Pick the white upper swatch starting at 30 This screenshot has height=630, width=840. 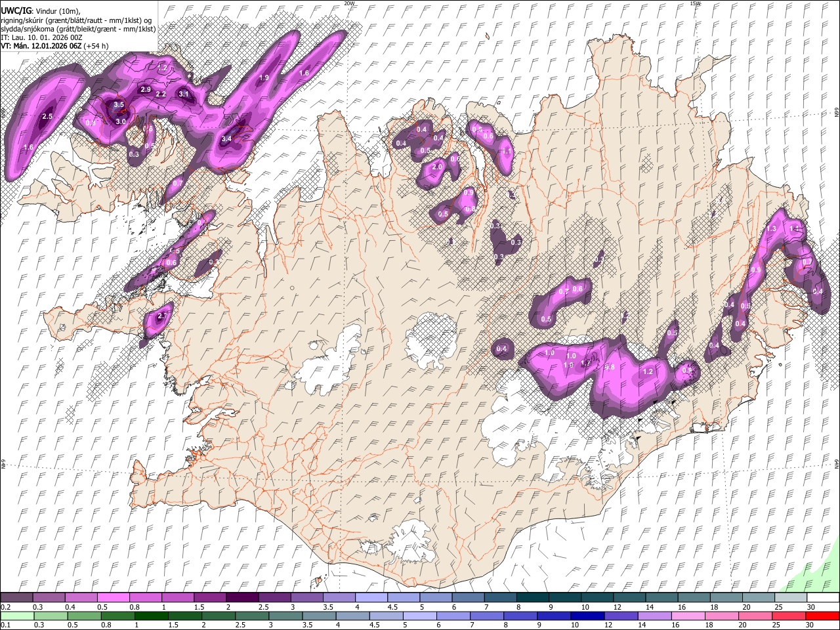[823, 598]
